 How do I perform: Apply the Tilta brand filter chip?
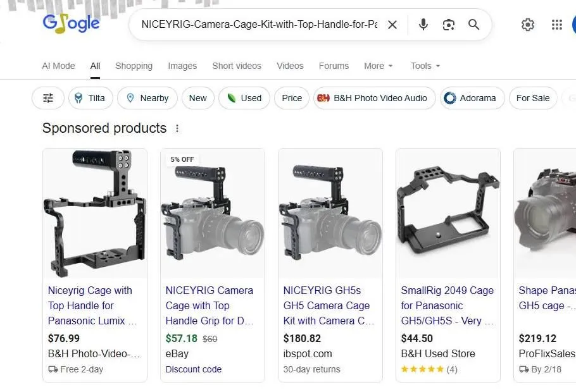pyautogui.click(x=91, y=98)
